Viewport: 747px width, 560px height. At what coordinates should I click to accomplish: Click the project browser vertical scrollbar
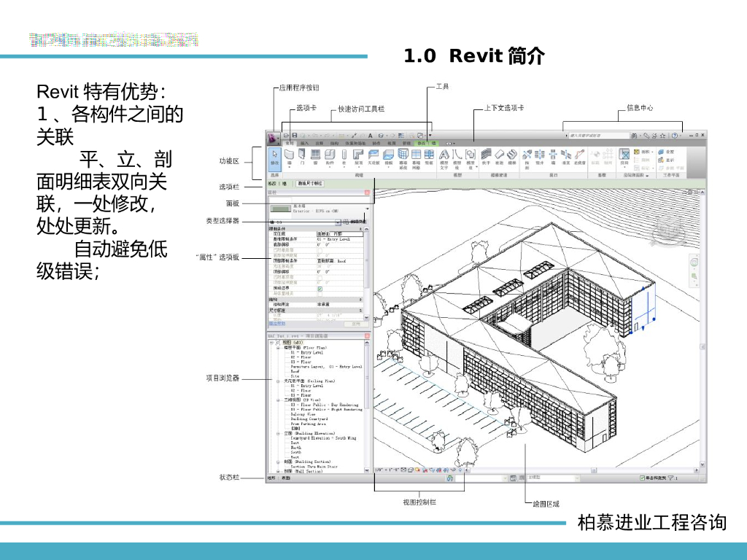(367, 405)
